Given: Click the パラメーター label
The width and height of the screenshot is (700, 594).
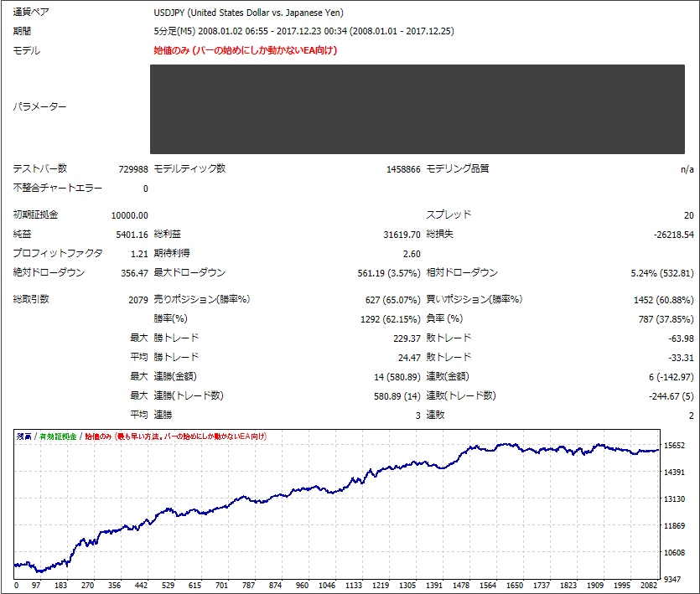Looking at the screenshot, I should 39,106.
